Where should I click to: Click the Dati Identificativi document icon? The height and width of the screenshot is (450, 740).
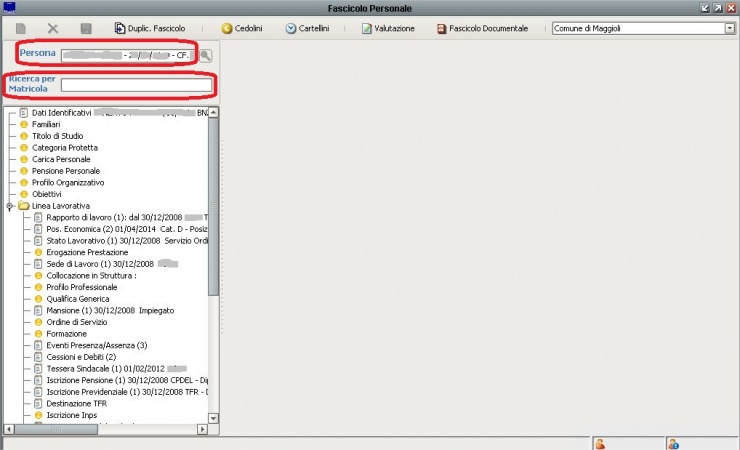[x=24, y=113]
